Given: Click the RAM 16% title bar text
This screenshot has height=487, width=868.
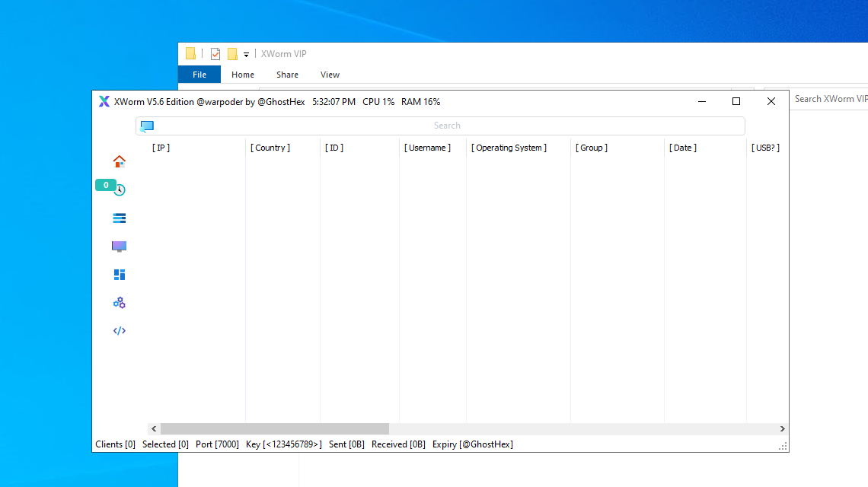Looking at the screenshot, I should [x=421, y=102].
